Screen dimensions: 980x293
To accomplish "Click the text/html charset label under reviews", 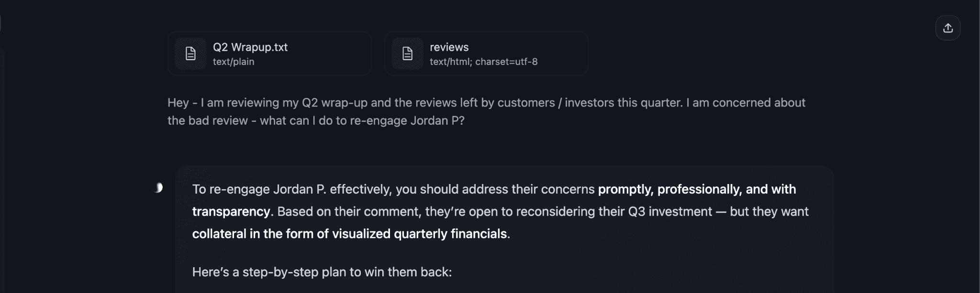I will pos(484,62).
